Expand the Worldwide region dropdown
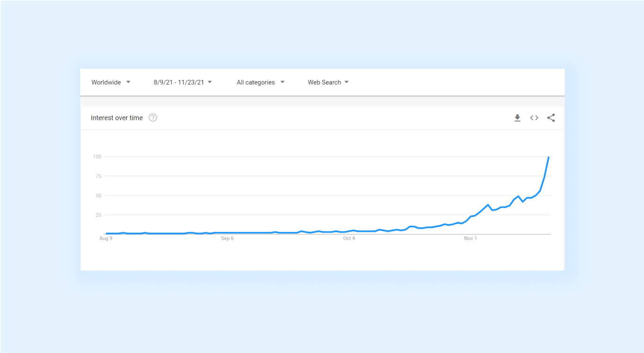644x353 pixels. (111, 82)
